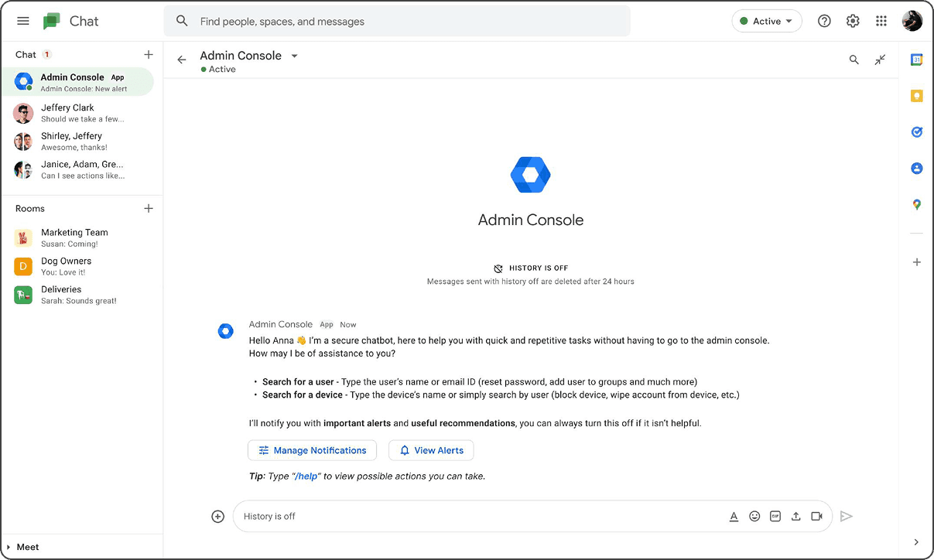Open the Janice, Adam, Gre... group chat
Viewport: 934px width, 560px height.
point(77,169)
